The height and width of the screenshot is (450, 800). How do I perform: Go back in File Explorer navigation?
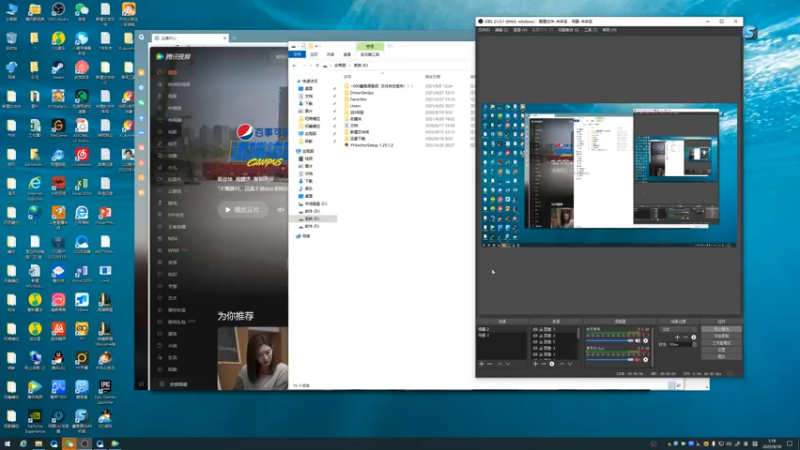click(x=294, y=65)
